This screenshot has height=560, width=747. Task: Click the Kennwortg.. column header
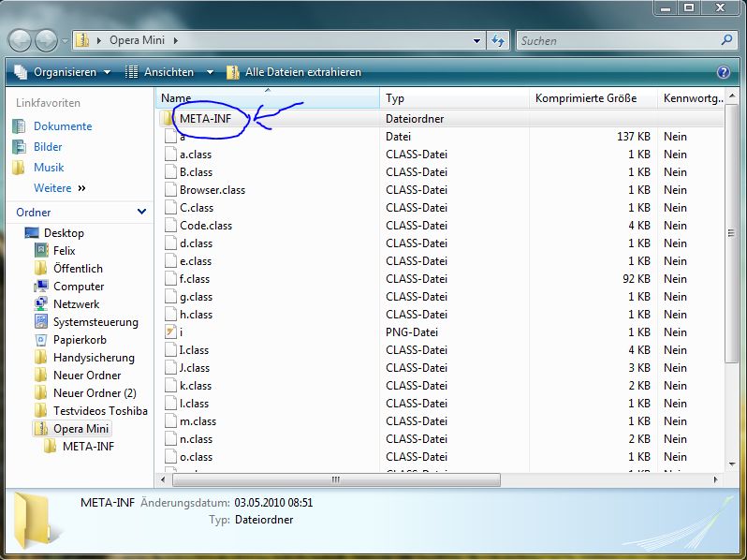690,98
